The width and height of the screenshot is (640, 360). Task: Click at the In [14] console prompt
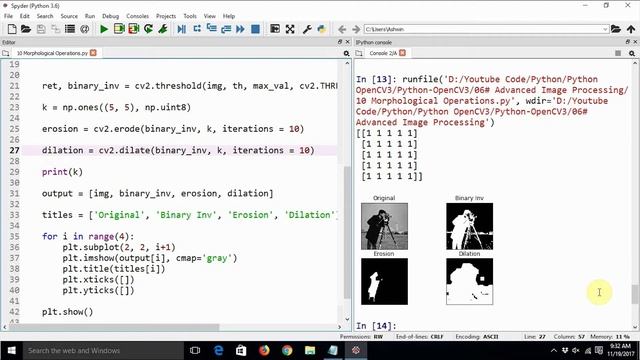point(376,326)
